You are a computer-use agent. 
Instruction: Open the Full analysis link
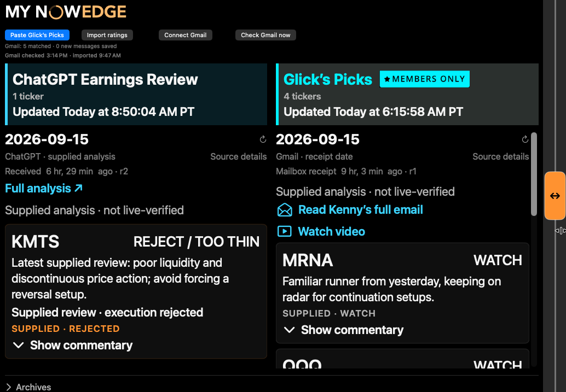click(x=44, y=188)
